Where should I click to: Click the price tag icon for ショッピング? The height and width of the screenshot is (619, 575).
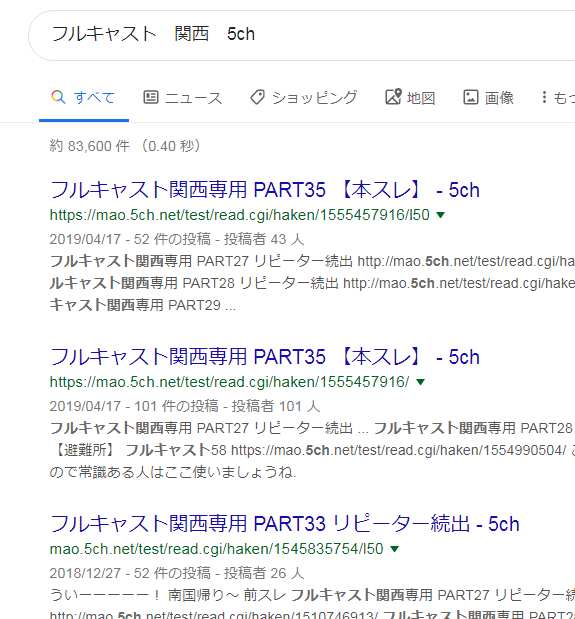(x=257, y=97)
